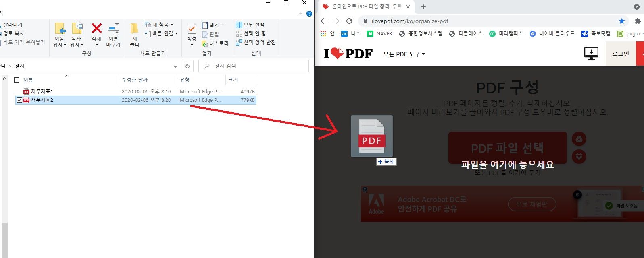644x258 pixels.
Task: Open the Easy access (빠른 연결) dropdown
Action: [161, 33]
